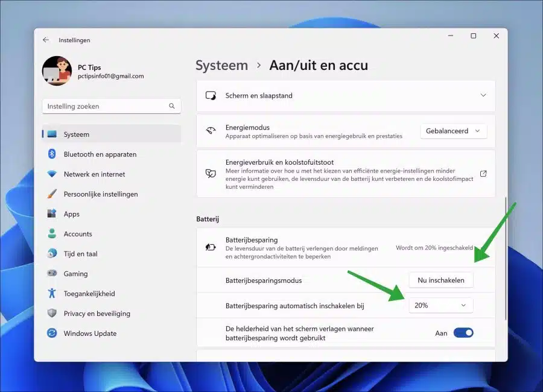This screenshot has height=392, width=543.
Task: Select the Systeem monitor icon in sidebar
Action: (x=52, y=134)
